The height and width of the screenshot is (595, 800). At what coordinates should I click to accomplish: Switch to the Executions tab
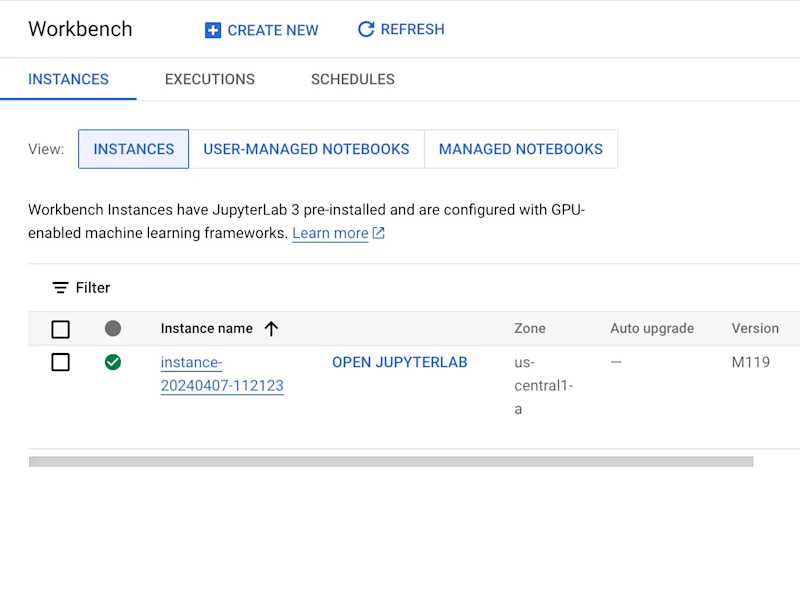click(210, 79)
